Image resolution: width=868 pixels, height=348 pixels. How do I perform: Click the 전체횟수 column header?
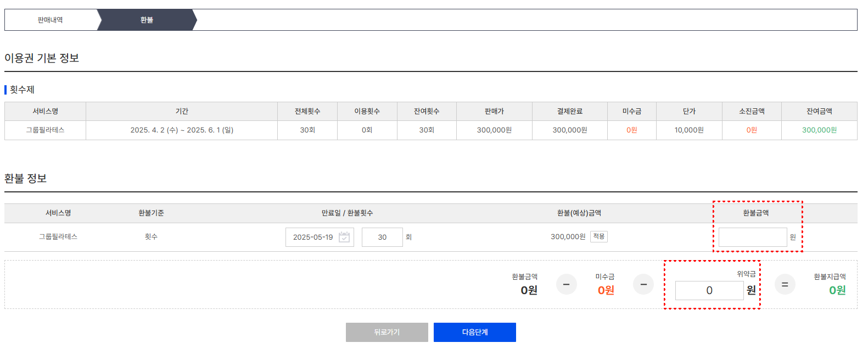tap(307, 111)
